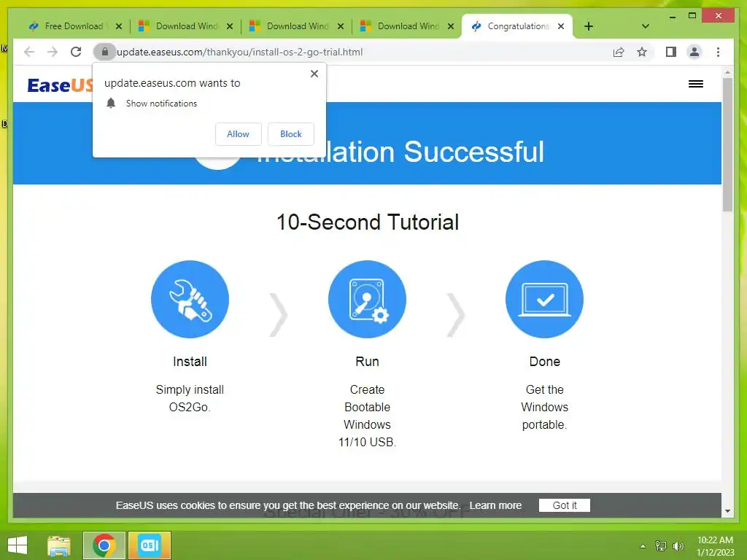The image size is (747, 560).
Task: Close the third Download Wind tab
Action: point(341,26)
